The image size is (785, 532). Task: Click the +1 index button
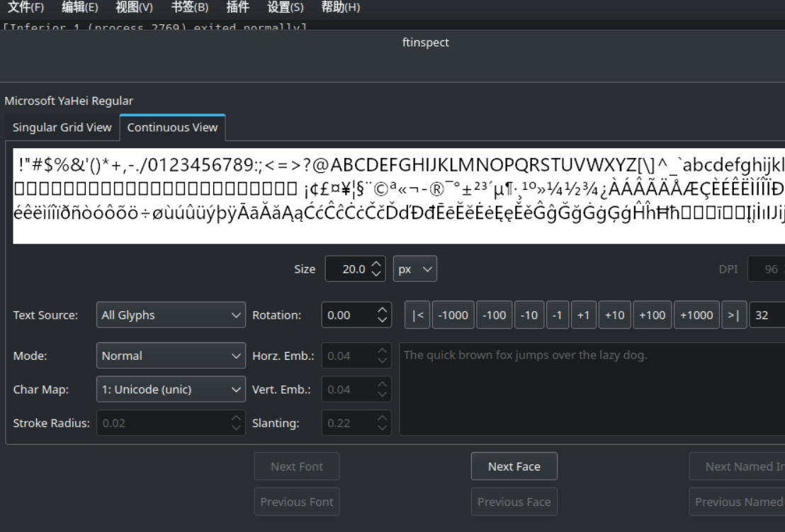click(x=583, y=315)
